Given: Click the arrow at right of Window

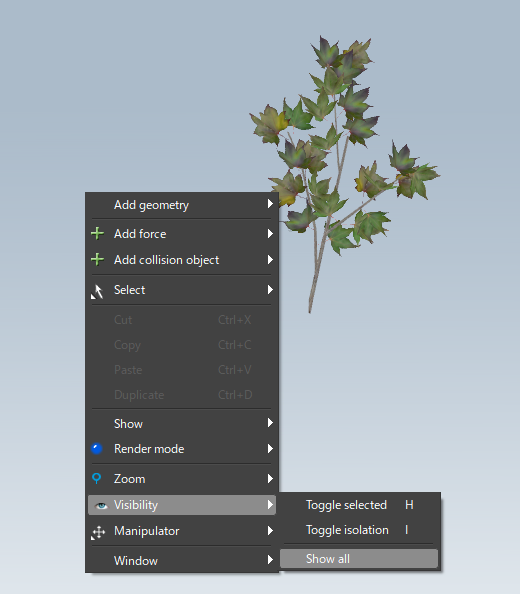Looking at the screenshot, I should click(270, 560).
